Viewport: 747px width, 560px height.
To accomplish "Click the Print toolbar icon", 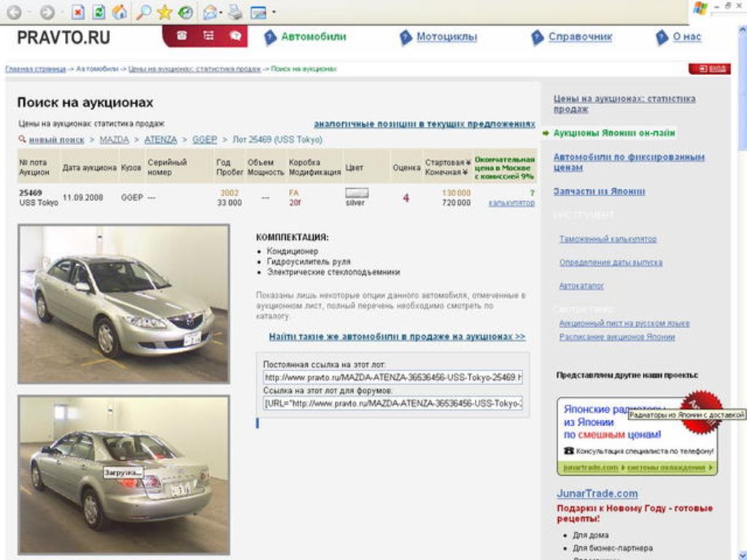I will pyautogui.click(x=235, y=12).
